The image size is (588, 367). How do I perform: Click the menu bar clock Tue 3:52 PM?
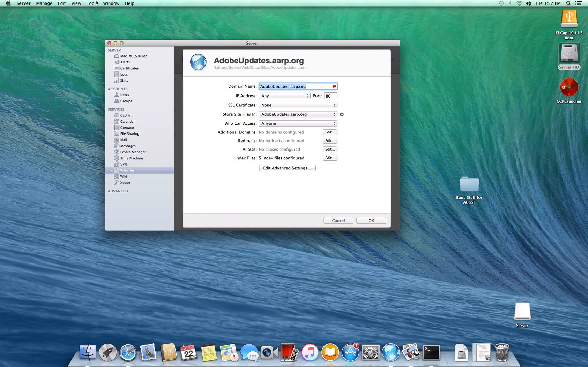548,3
